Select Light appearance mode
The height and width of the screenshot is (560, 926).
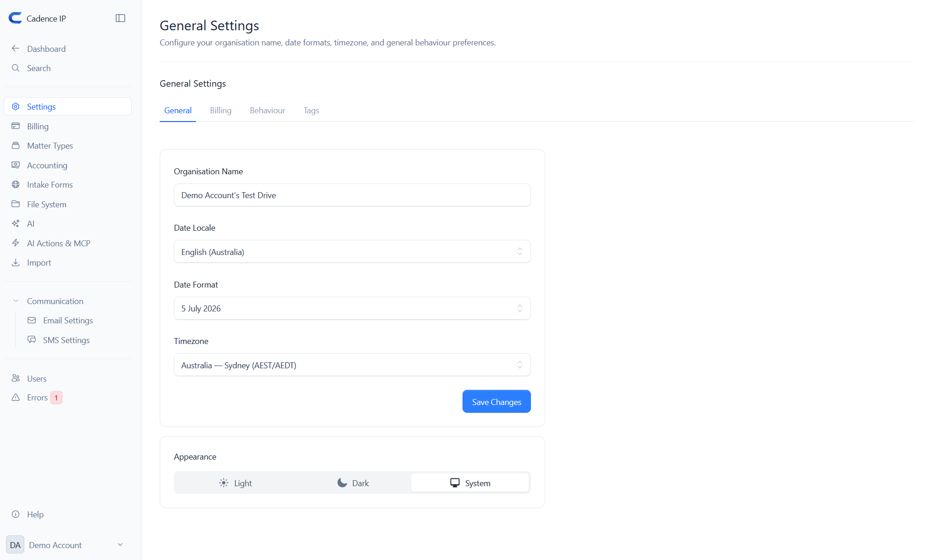tap(235, 483)
